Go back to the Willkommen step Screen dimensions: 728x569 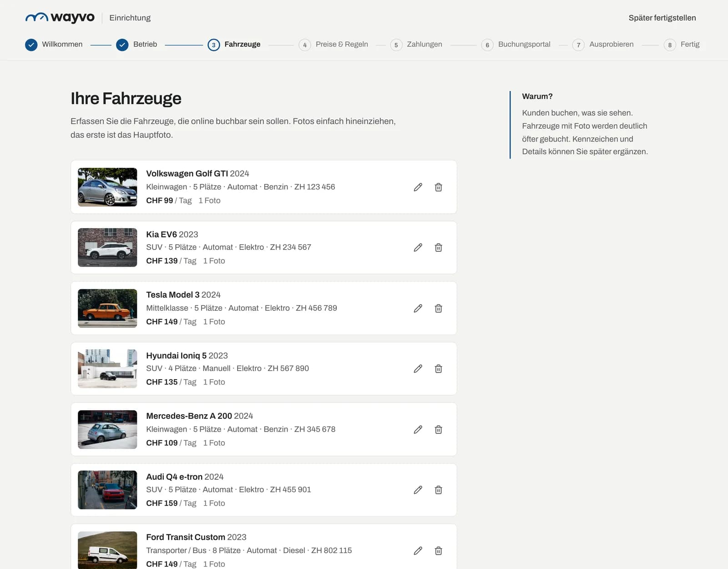click(x=54, y=45)
